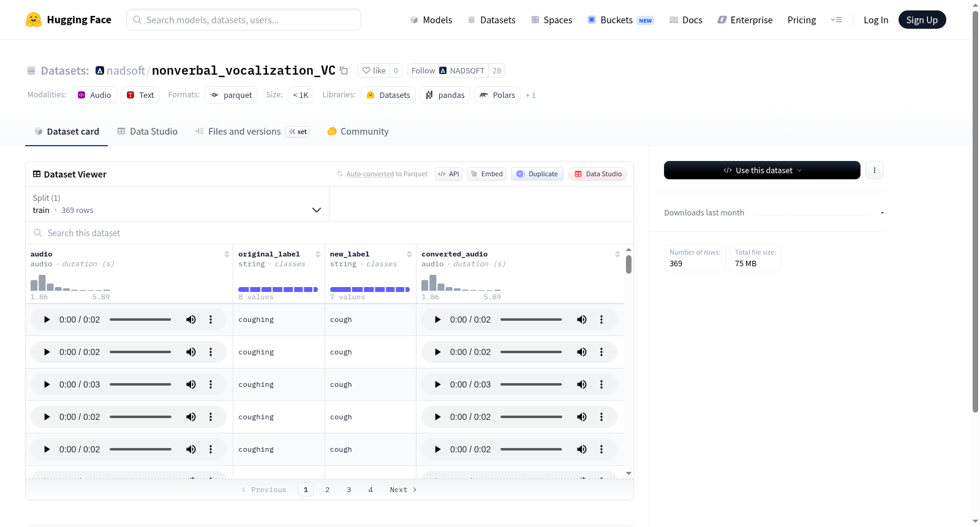Follow the NADSOFT organization
The image size is (980, 527).
coord(448,71)
